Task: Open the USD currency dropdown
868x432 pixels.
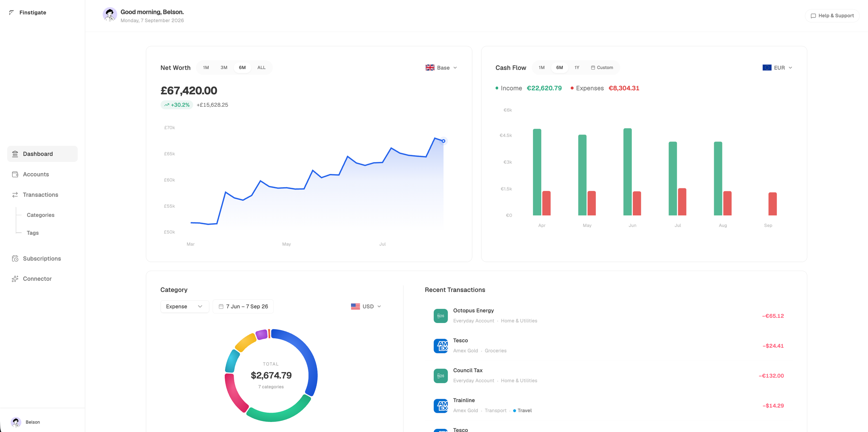Action: pyautogui.click(x=366, y=307)
